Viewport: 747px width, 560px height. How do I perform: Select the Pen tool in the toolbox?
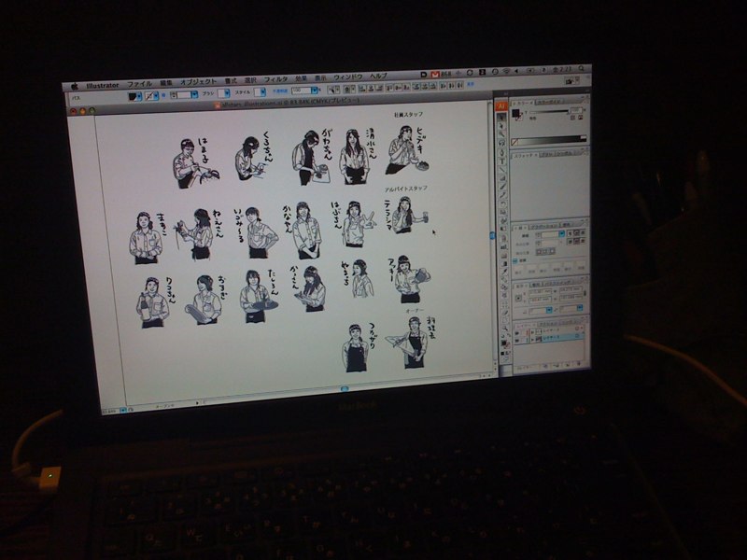(501, 150)
